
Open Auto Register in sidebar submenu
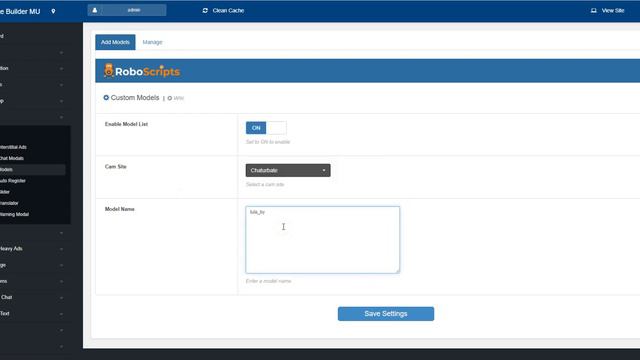click(x=13, y=180)
